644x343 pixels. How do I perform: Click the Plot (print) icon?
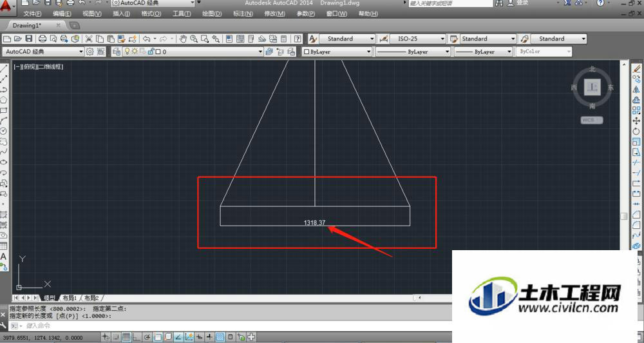click(43, 39)
